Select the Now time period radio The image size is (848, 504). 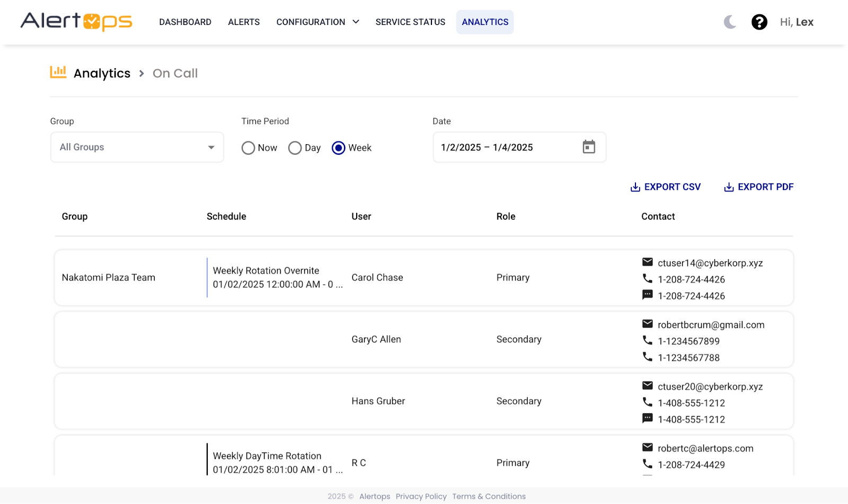pyautogui.click(x=248, y=148)
